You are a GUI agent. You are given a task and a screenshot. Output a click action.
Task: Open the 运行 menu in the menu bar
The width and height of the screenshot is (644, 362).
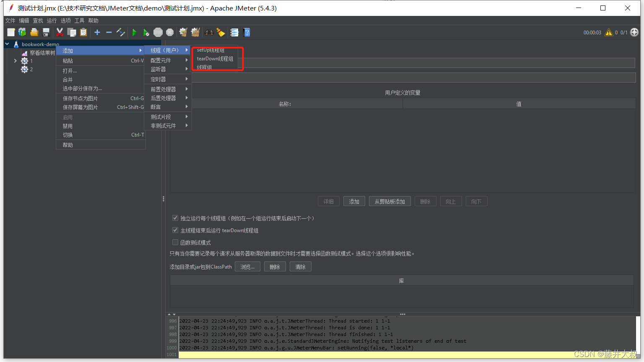pos(52,21)
